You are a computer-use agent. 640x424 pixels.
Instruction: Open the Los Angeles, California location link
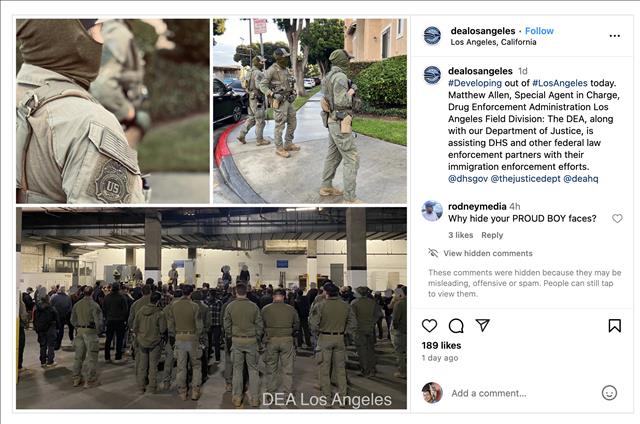tap(493, 42)
